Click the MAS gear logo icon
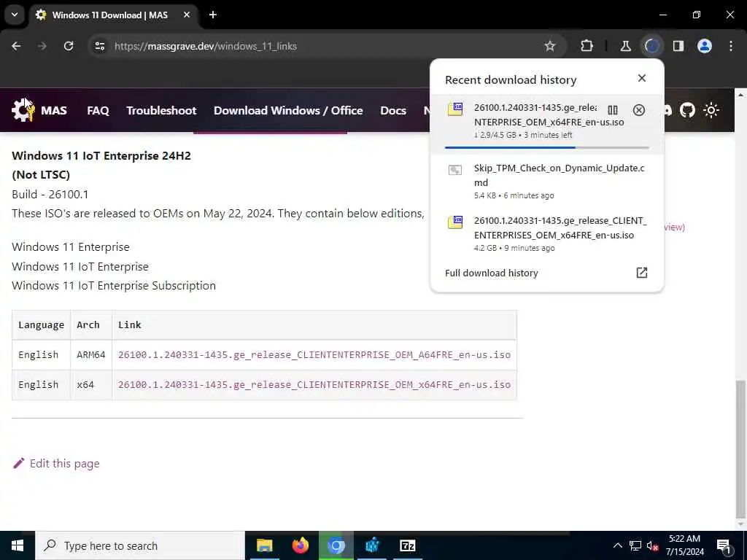747x560 pixels. click(x=23, y=110)
